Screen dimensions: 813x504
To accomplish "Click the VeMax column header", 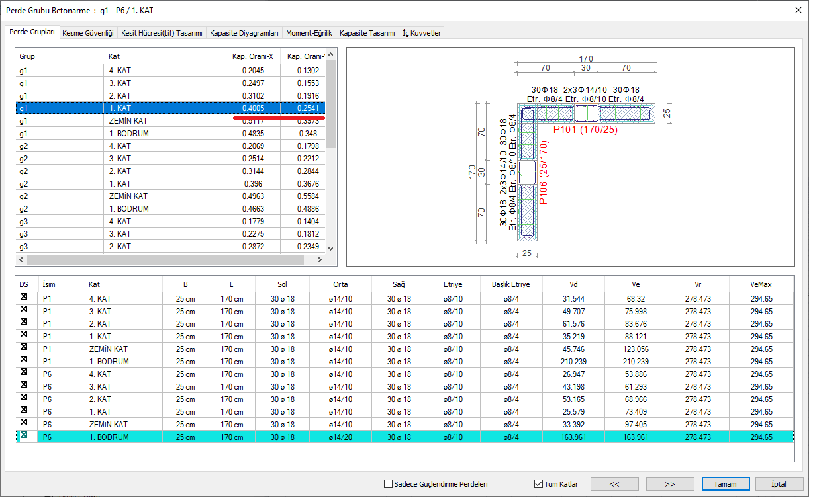I will coord(761,284).
